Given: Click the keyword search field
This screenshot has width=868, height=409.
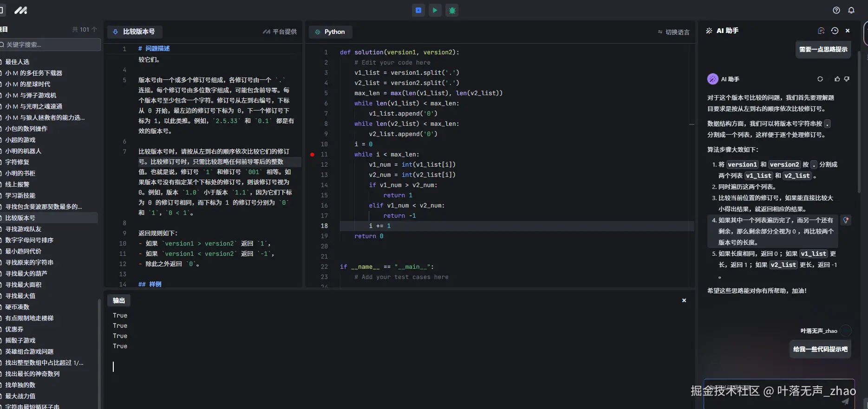Looking at the screenshot, I should [x=51, y=45].
